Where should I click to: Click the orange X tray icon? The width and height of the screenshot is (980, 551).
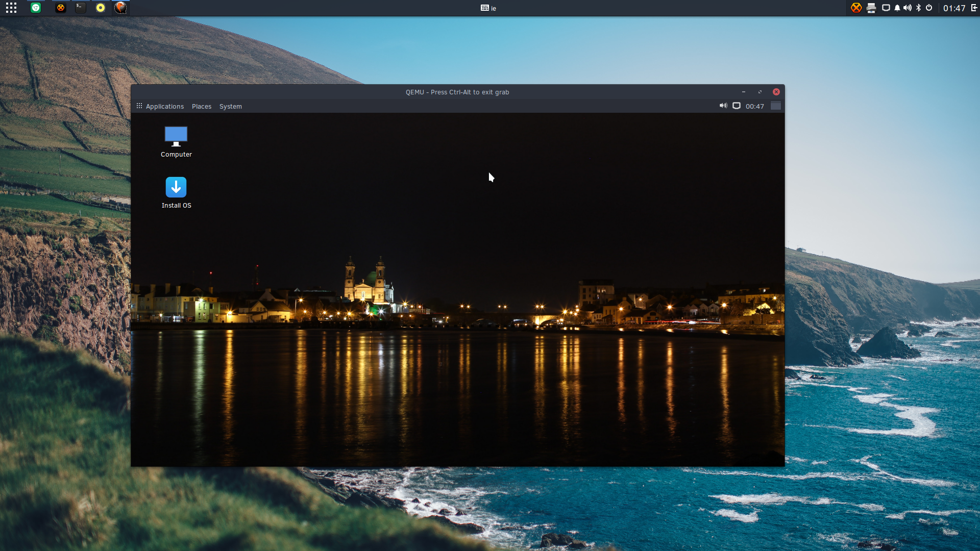[x=856, y=8]
